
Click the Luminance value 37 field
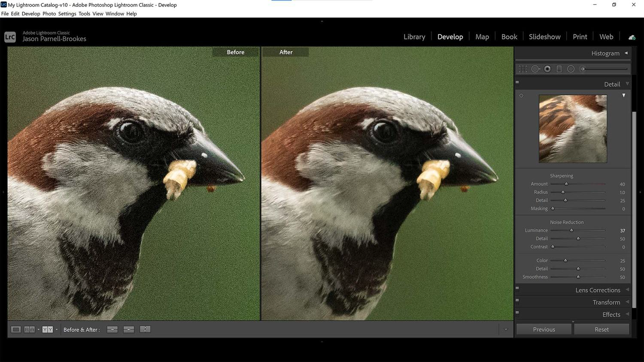(x=622, y=231)
